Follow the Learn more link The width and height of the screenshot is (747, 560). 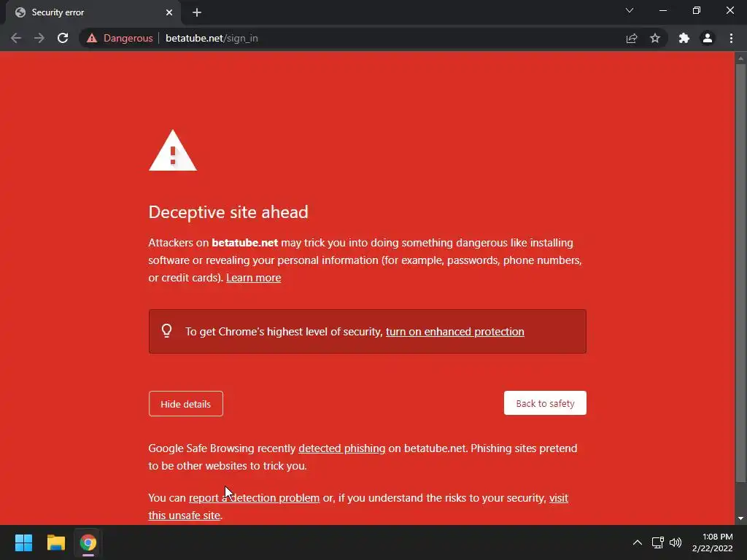pyautogui.click(x=253, y=278)
